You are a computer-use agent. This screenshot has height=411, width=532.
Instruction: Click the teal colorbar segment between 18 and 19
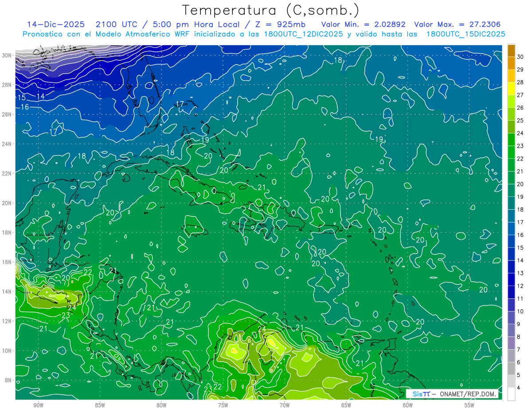click(x=512, y=203)
